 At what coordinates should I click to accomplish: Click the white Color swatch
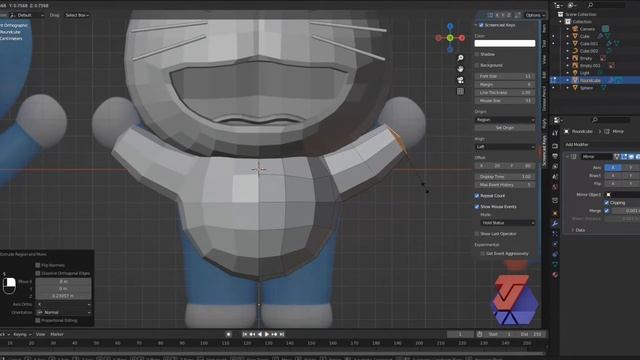tap(505, 43)
